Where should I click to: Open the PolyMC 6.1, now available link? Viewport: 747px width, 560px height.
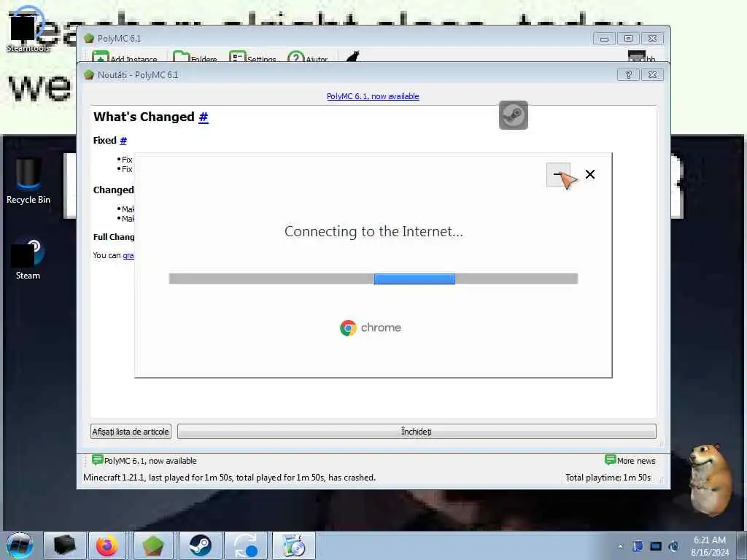(x=373, y=96)
